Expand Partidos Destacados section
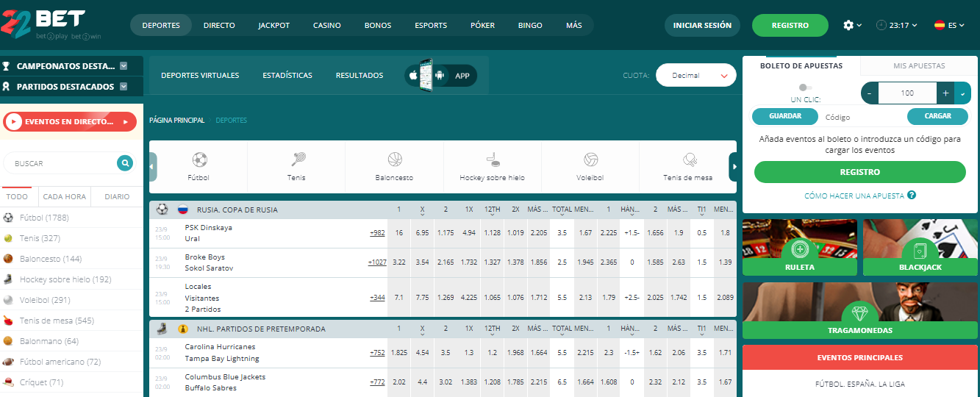The width and height of the screenshot is (980, 397). pyautogui.click(x=124, y=87)
